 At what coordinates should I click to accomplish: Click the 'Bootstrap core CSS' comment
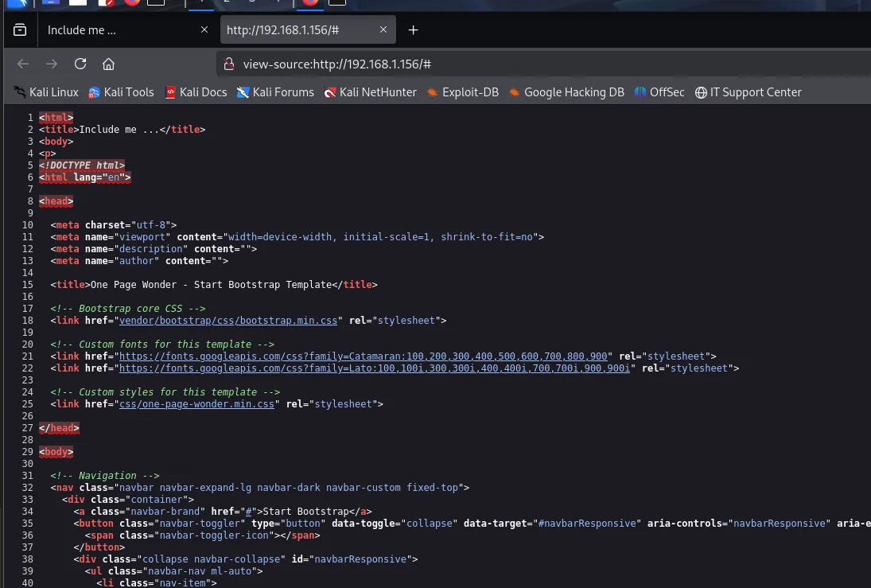tap(128, 309)
